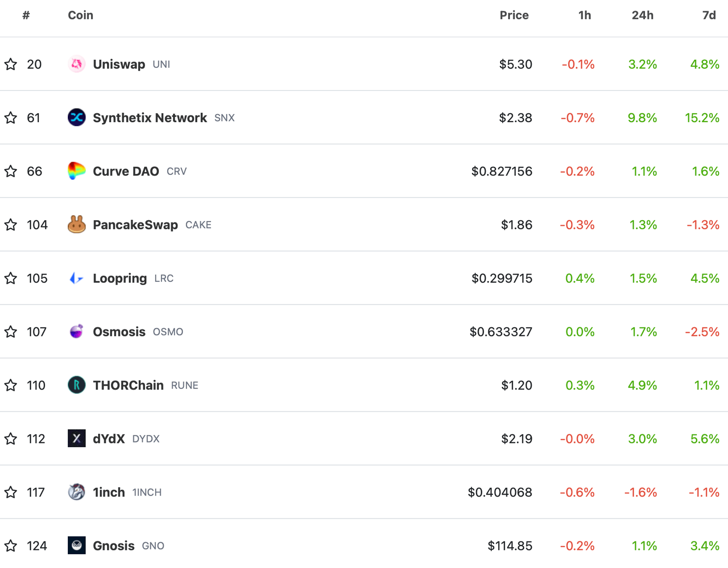728x568 pixels.
Task: Add Gnosis to favorites via star
Action: [x=10, y=546]
